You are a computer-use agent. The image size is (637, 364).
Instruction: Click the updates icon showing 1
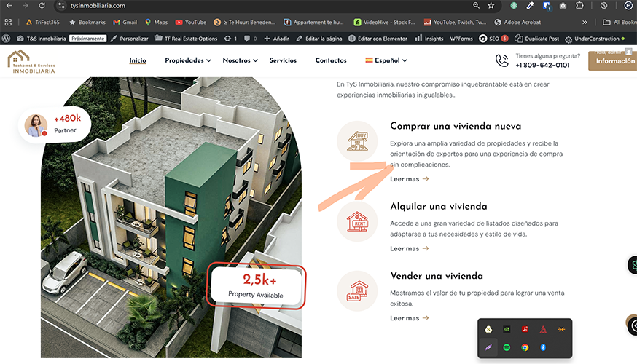(x=230, y=39)
